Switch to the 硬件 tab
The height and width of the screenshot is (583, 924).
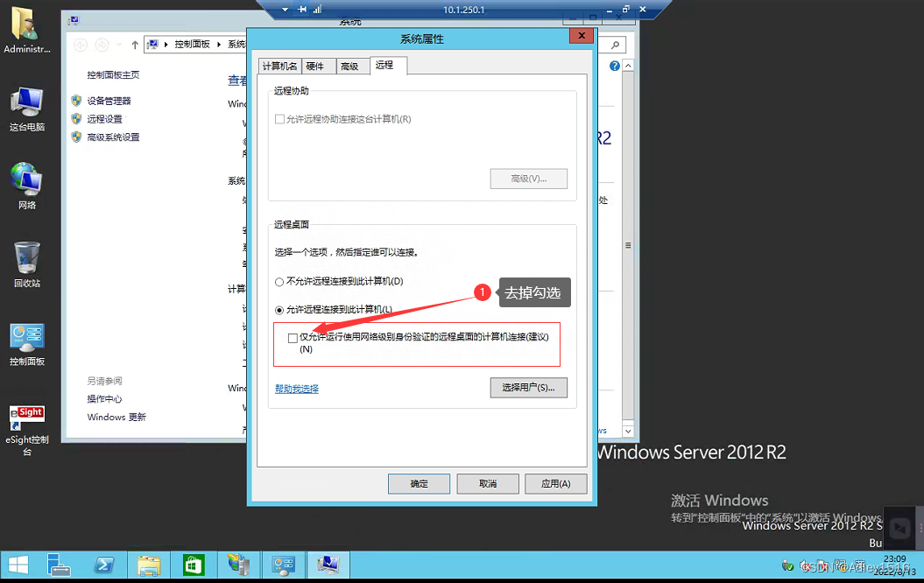[319, 67]
